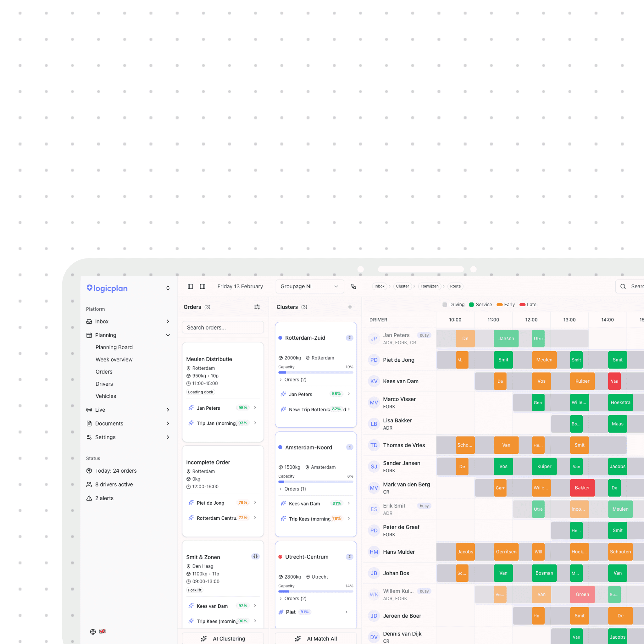Click the route connection icon beside Groupage NL

coord(353,286)
